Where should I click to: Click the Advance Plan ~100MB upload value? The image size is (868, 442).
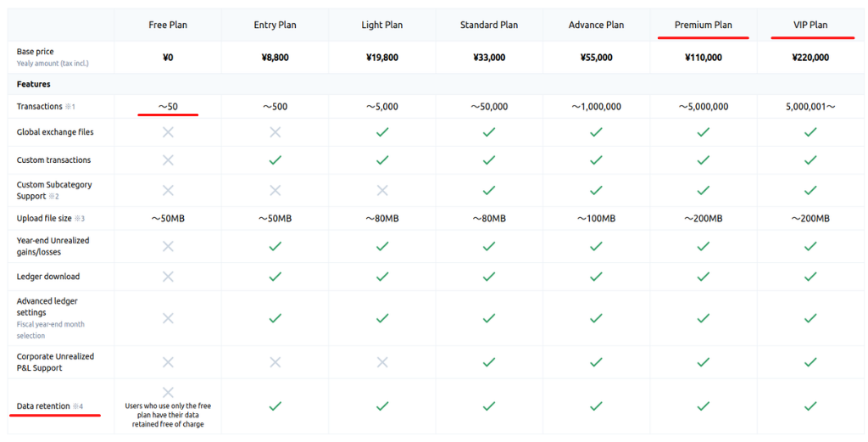tap(596, 218)
